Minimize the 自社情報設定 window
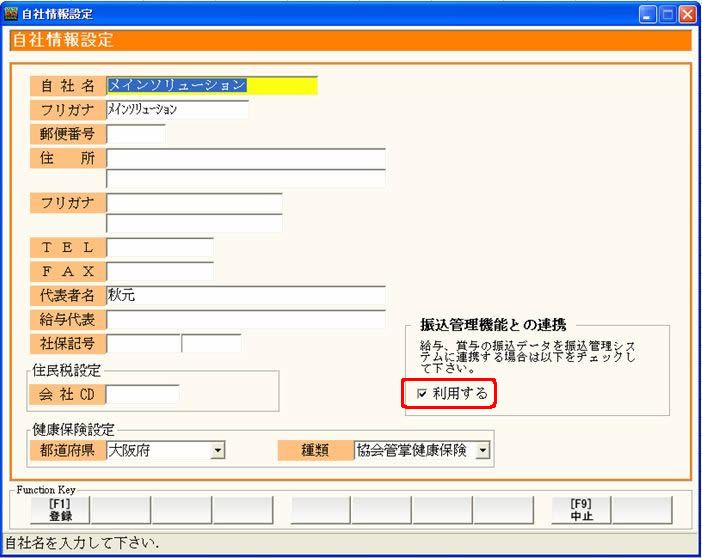This screenshot has height=558, width=702. point(647,15)
